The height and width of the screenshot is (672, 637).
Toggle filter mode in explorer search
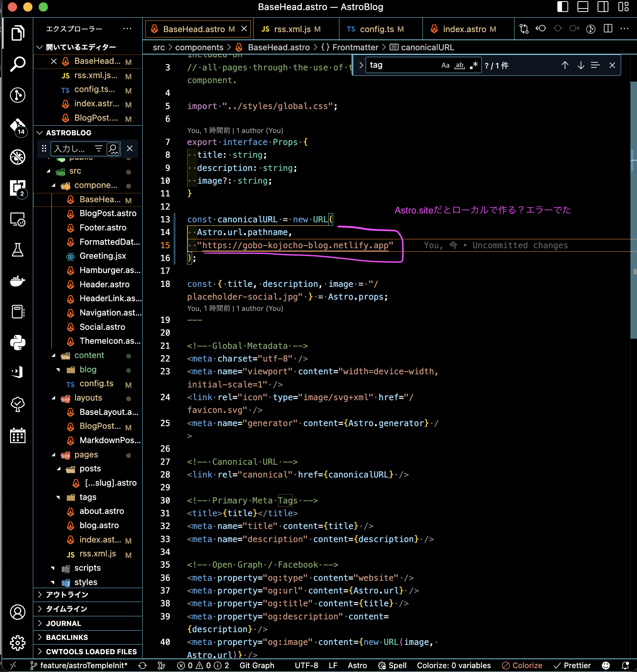[x=99, y=148]
